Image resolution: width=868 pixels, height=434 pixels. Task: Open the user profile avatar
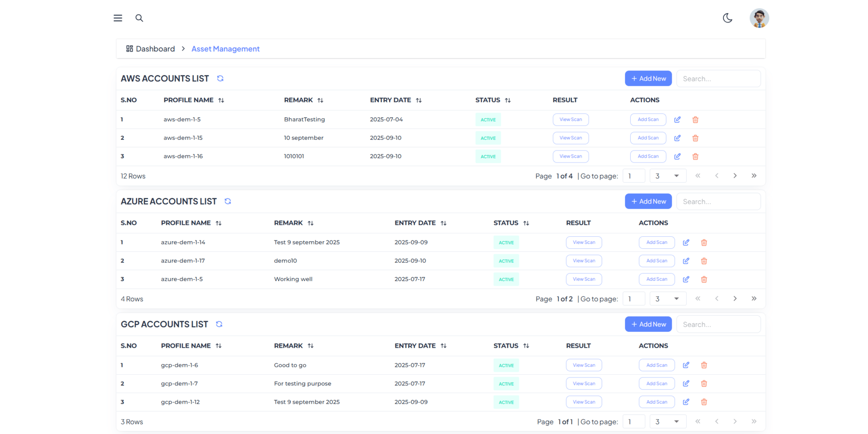[759, 18]
